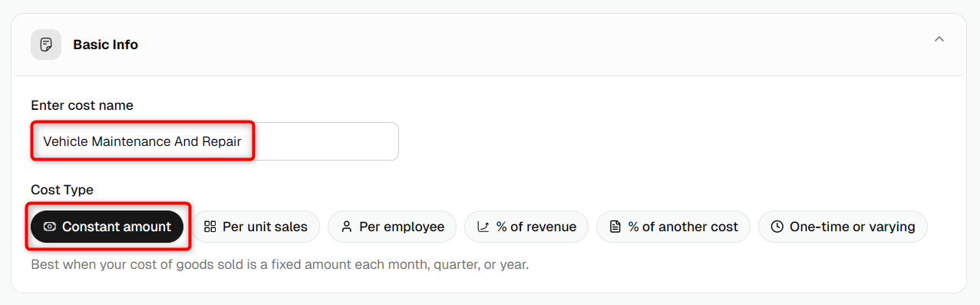Place cursor after Vehicle Maintenance And Repair text
This screenshot has width=980, height=305.
click(x=243, y=141)
